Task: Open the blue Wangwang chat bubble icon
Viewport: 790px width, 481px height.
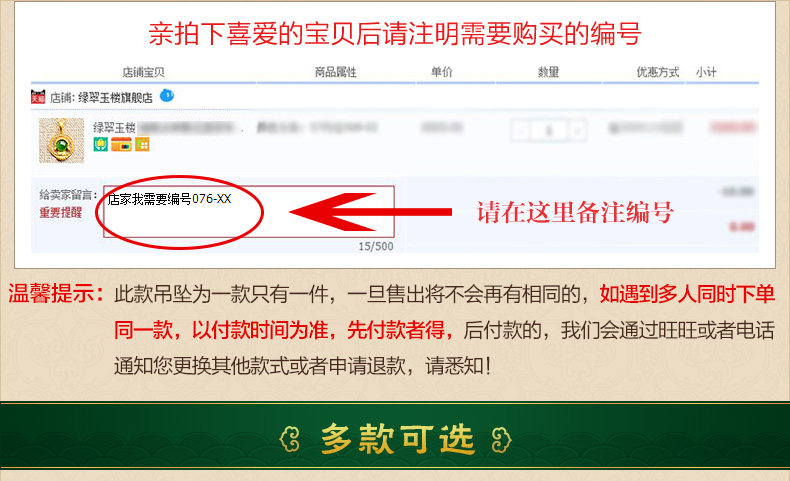Action: click(167, 95)
